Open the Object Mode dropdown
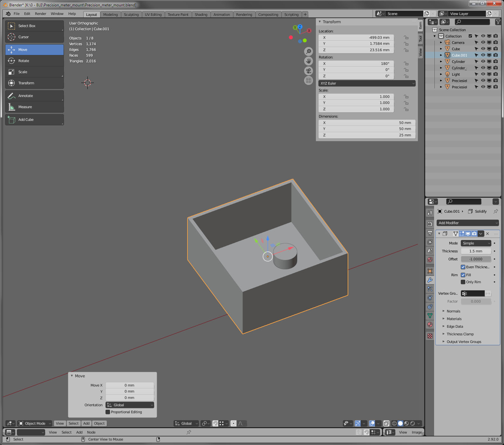 click(35, 423)
